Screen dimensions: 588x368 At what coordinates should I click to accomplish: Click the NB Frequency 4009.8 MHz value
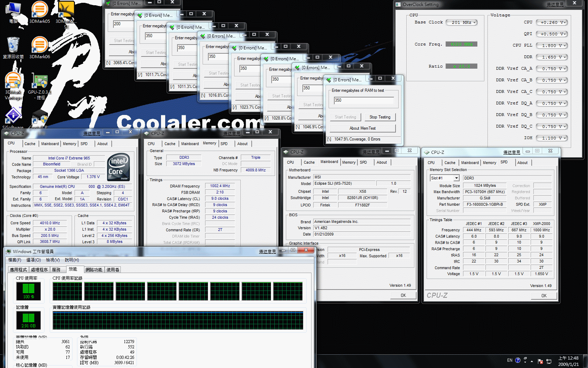[255, 170]
